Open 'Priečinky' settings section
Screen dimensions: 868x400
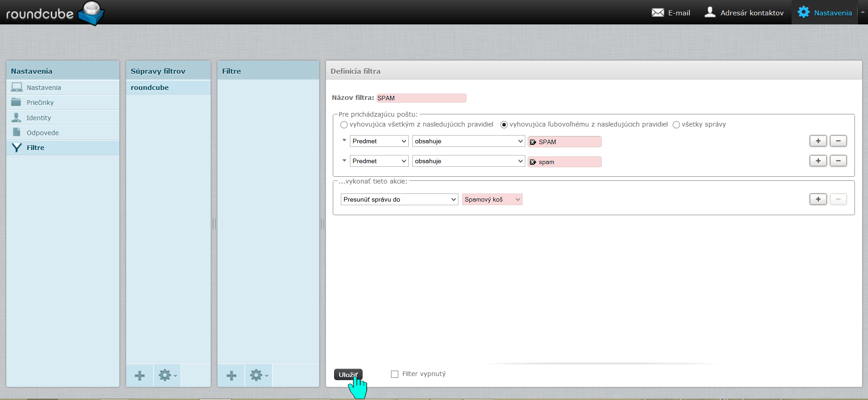tap(40, 103)
